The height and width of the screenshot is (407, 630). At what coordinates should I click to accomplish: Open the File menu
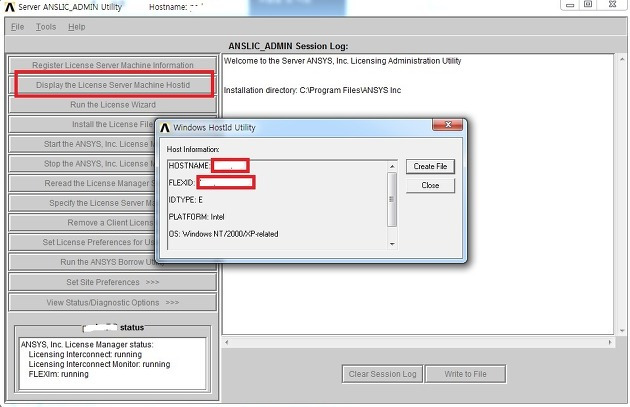pos(17,27)
